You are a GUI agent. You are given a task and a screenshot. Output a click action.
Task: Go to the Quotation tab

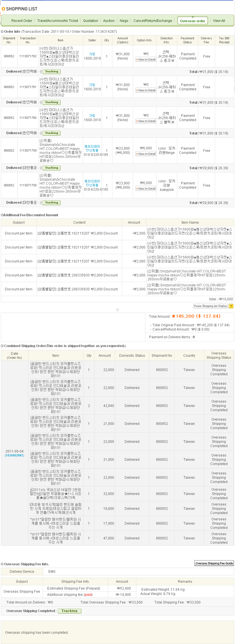click(90, 21)
